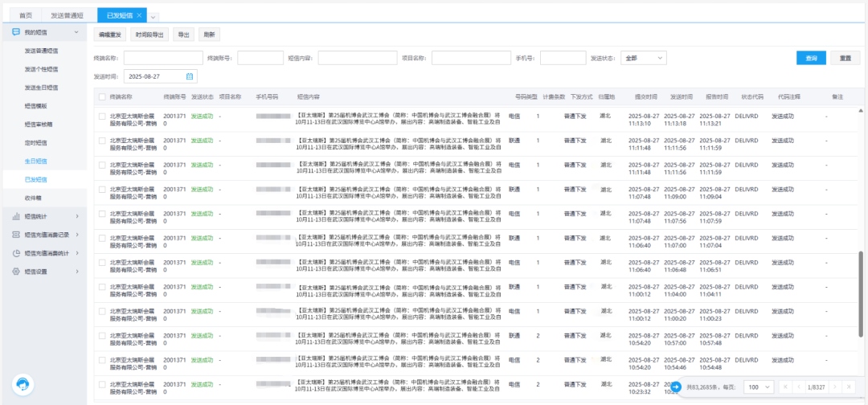Click into the 短信内容 input field
Screen dimensions: 868x405
[357, 58]
